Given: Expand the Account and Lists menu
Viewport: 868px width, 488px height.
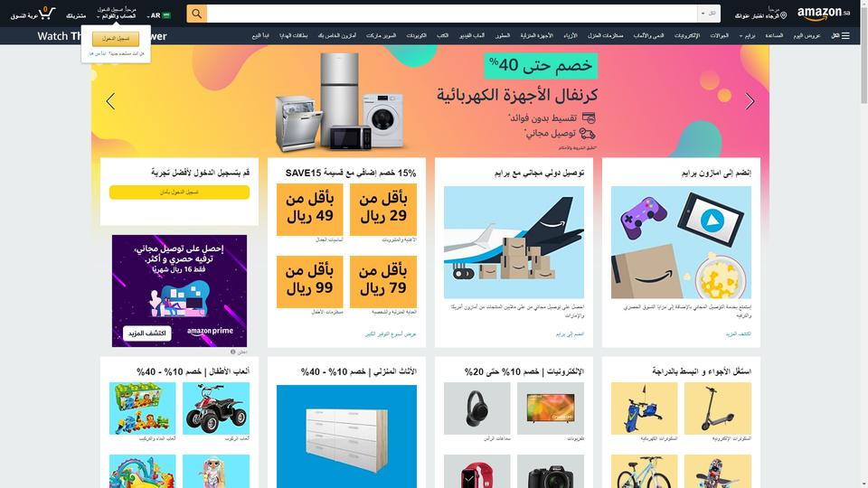Looking at the screenshot, I should (117, 14).
